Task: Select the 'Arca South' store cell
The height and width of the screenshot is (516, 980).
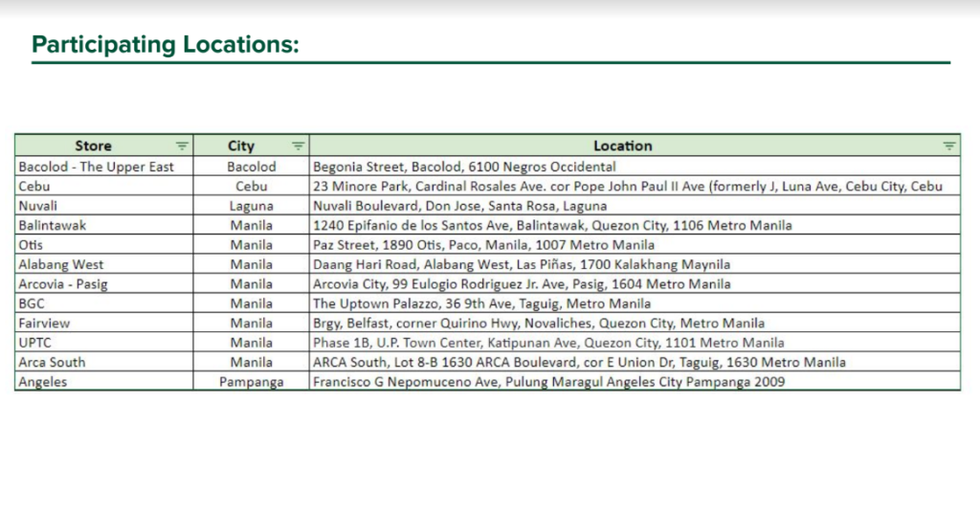Action: coord(104,362)
